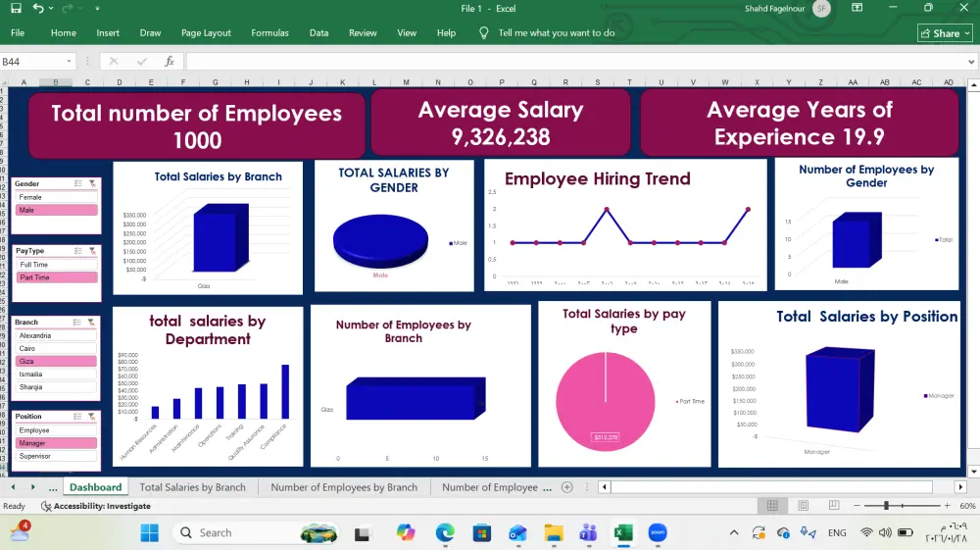Add a new sheet with plus icon
The width and height of the screenshot is (980, 550).
click(566, 487)
